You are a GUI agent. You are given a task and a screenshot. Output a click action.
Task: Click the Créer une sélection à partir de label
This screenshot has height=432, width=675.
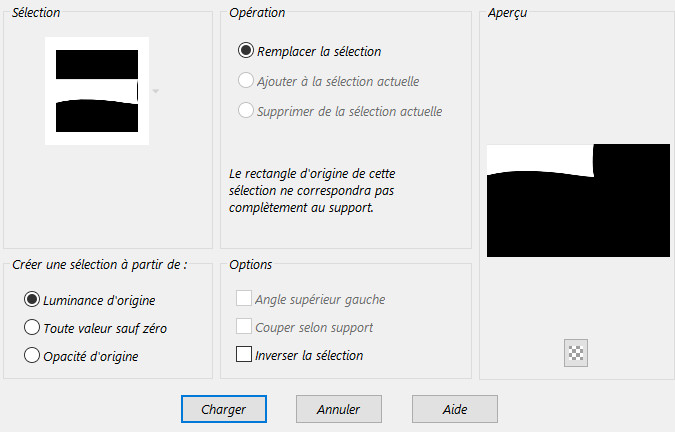point(99,264)
